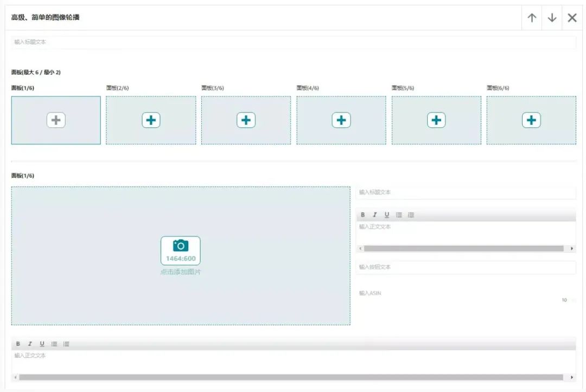Insert bulleted list in panel body editor

tap(399, 215)
